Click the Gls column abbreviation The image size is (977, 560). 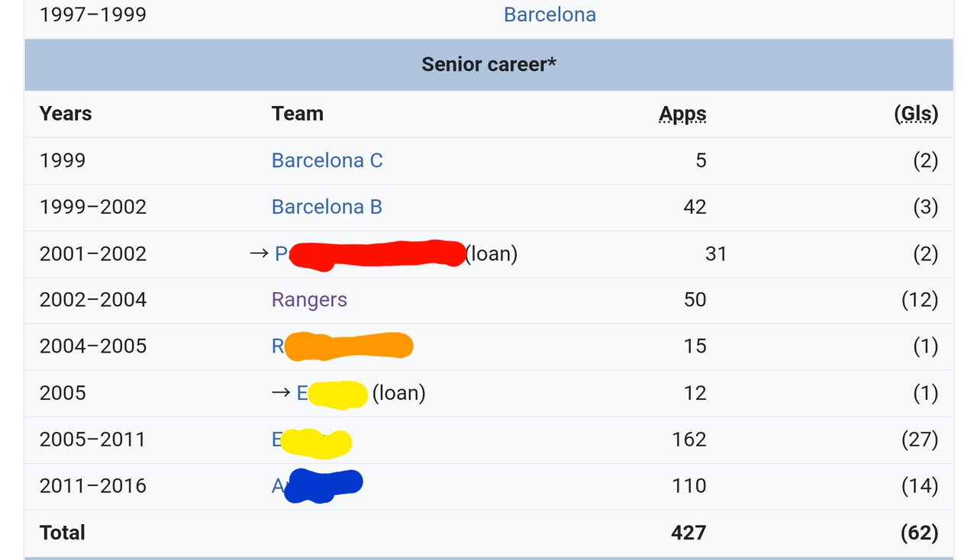(x=916, y=114)
